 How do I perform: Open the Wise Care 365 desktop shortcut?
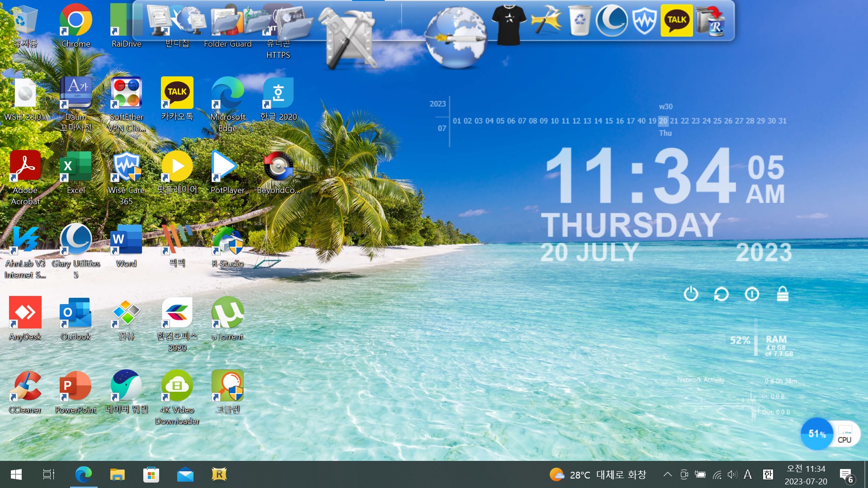pos(126,167)
